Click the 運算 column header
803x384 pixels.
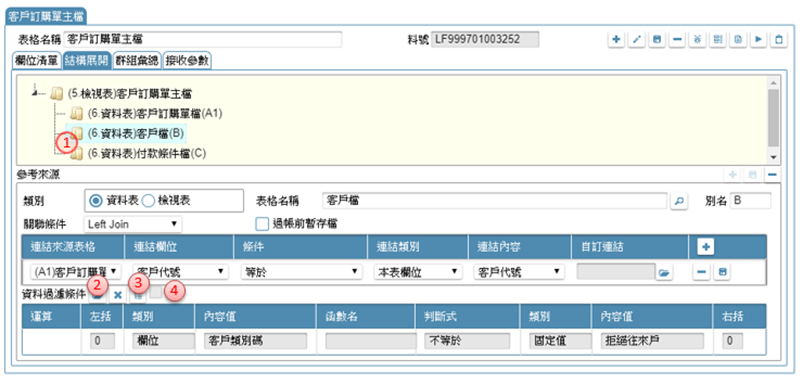click(x=52, y=316)
